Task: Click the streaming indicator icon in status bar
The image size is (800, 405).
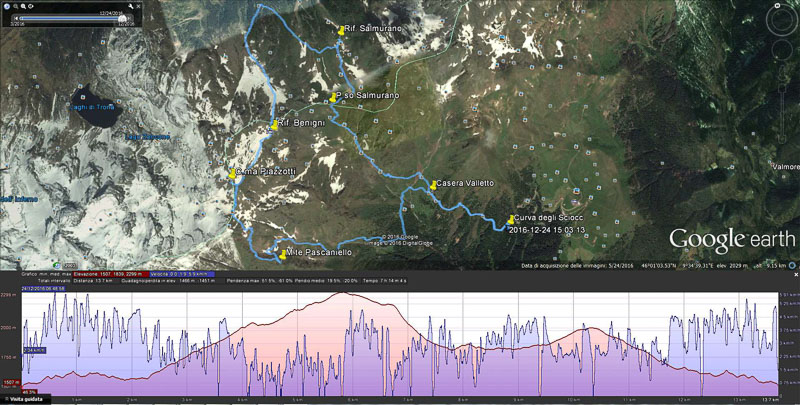Action: [791, 266]
